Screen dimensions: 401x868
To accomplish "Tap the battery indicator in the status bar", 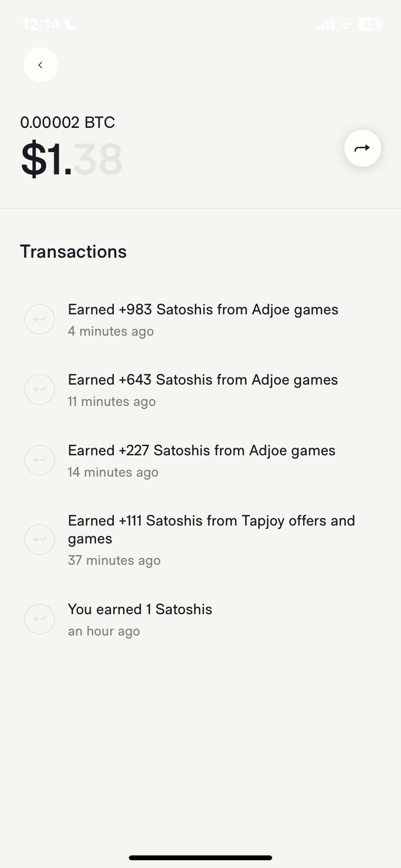I will (x=370, y=24).
